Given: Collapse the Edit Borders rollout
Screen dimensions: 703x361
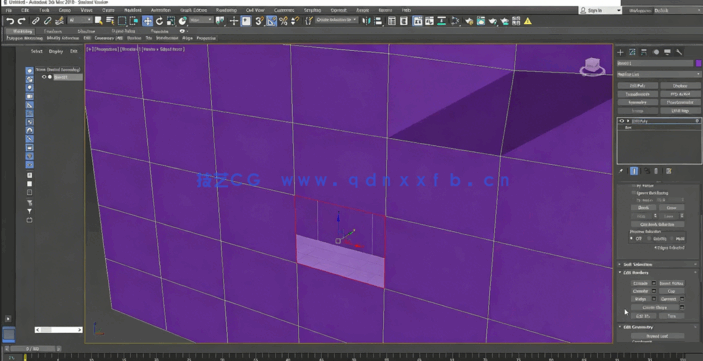Looking at the screenshot, I should coord(658,273).
